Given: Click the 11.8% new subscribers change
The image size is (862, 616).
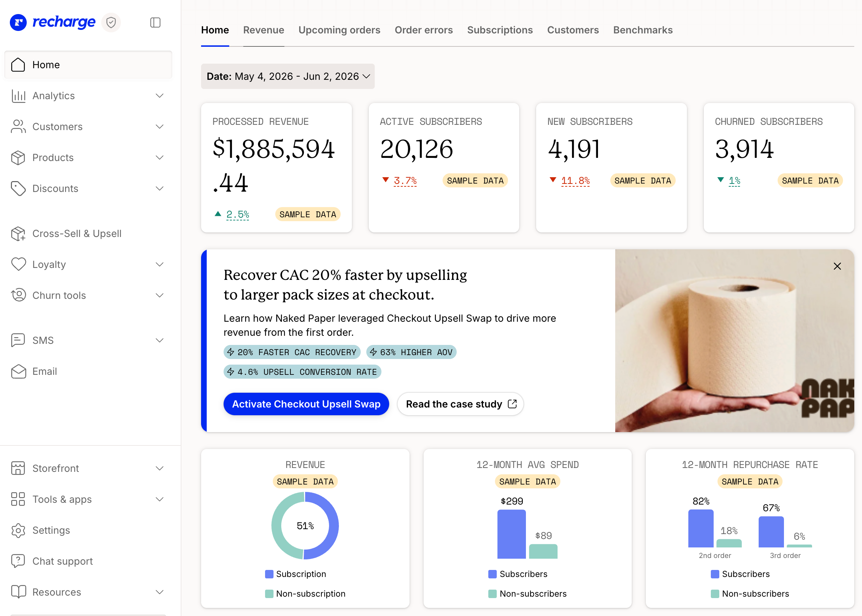Looking at the screenshot, I should (575, 181).
